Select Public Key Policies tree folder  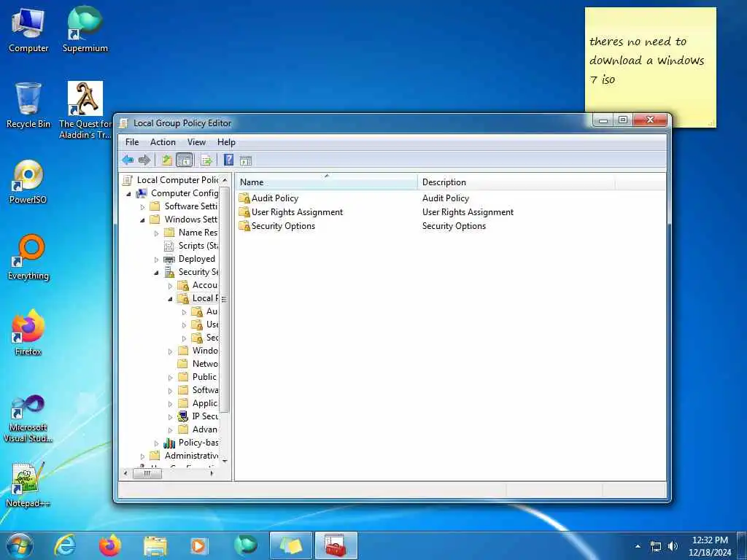(x=198, y=377)
